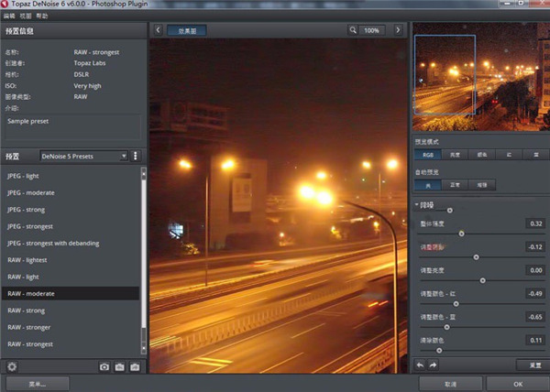This screenshot has width=550, height=392.
Task: Set auto preview to 正常
Action: tap(454, 184)
